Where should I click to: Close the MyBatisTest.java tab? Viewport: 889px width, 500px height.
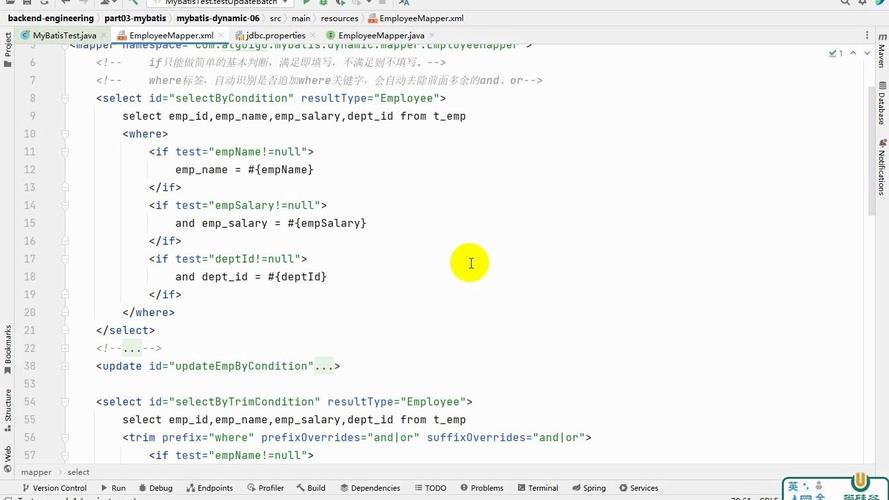(x=104, y=35)
